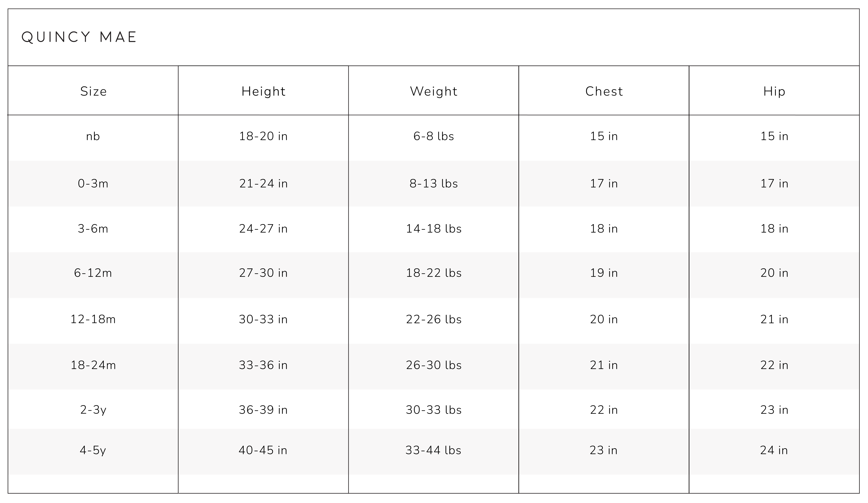Select the 40-45 in height cell

pyautogui.click(x=263, y=450)
